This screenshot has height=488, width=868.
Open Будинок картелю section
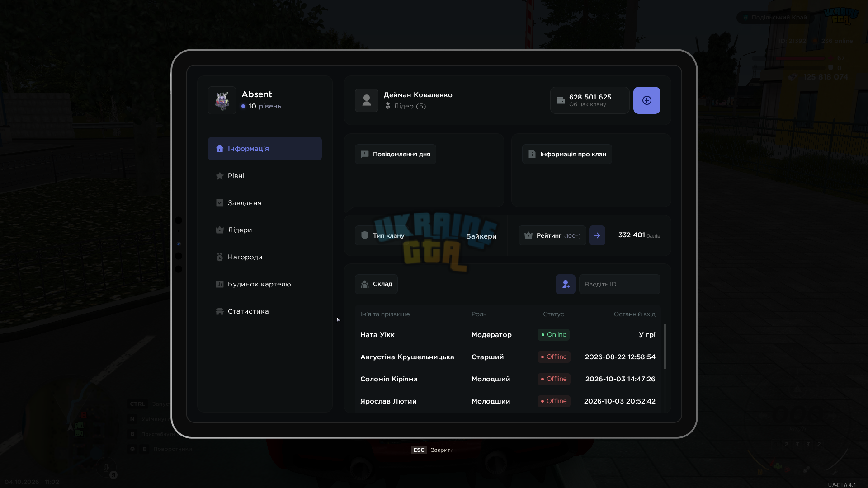264,284
